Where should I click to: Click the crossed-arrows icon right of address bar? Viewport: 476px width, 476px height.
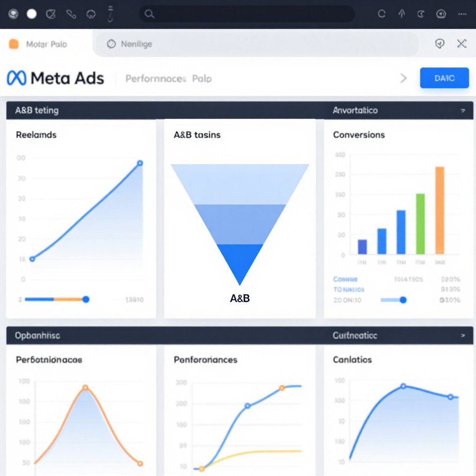[462, 44]
